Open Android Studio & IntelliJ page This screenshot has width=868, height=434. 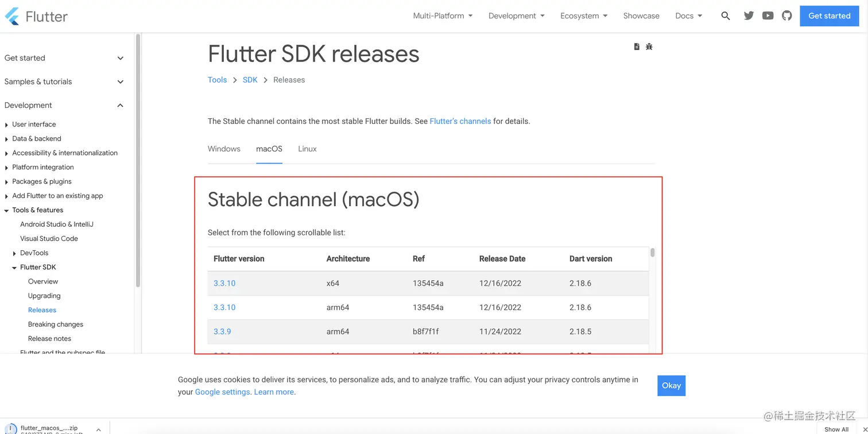57,224
